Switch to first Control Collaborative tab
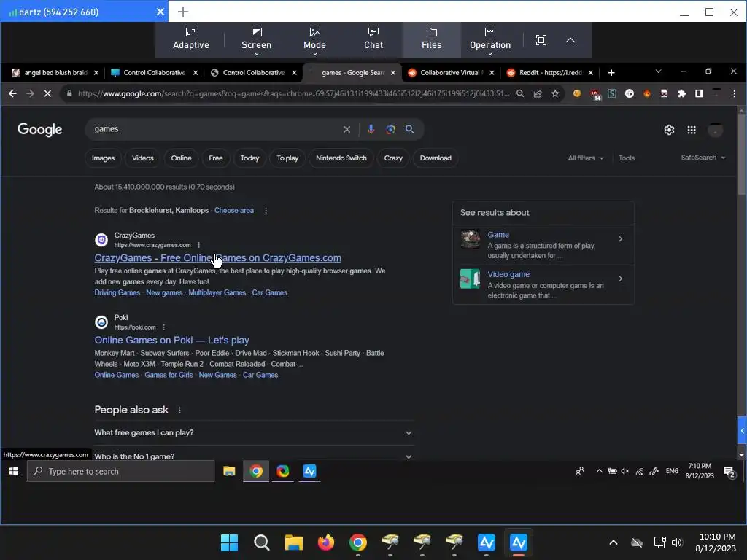Viewport: 747px width, 560px height. point(154,72)
